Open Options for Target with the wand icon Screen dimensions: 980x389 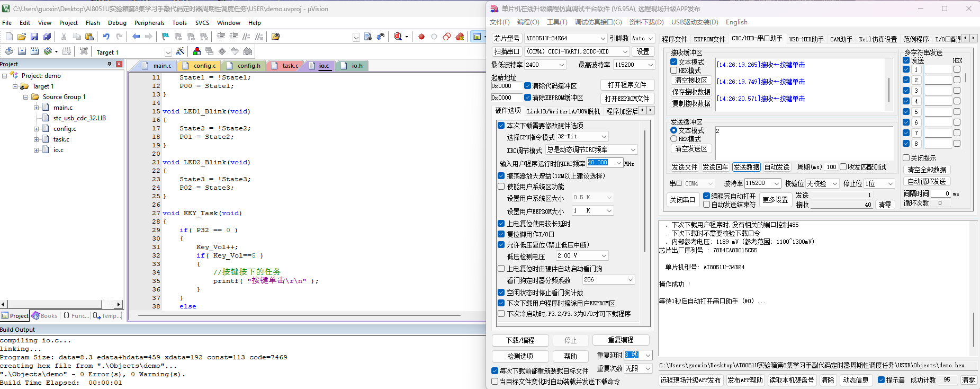(180, 51)
